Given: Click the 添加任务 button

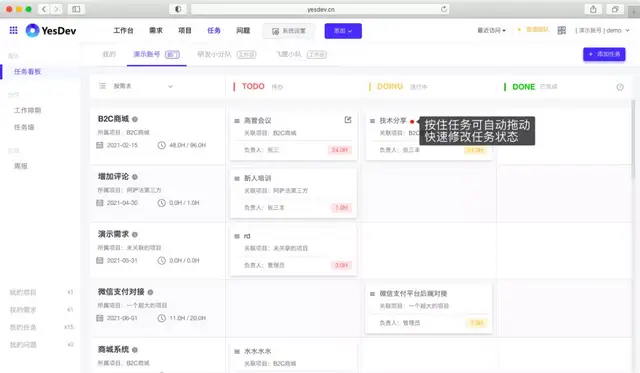Looking at the screenshot, I should 604,54.
